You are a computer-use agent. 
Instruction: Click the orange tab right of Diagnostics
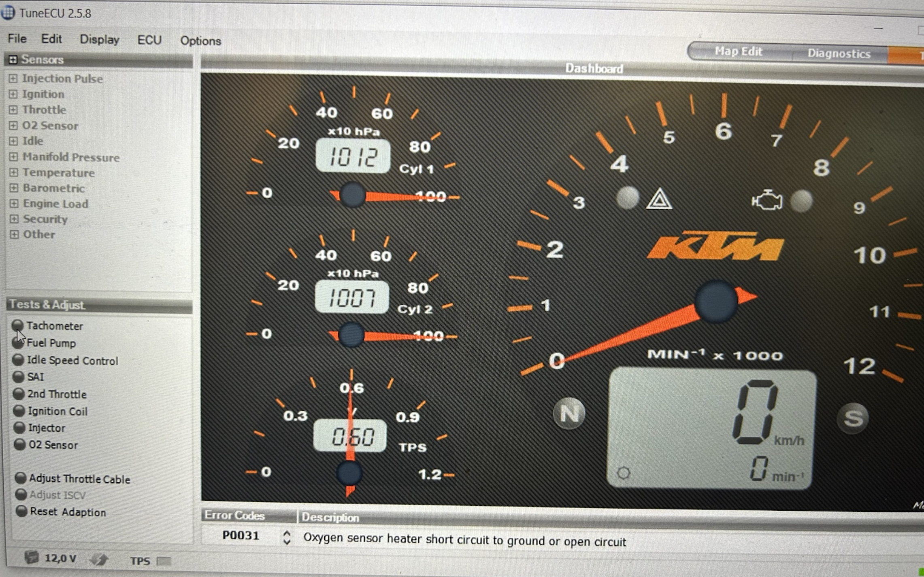(x=906, y=55)
